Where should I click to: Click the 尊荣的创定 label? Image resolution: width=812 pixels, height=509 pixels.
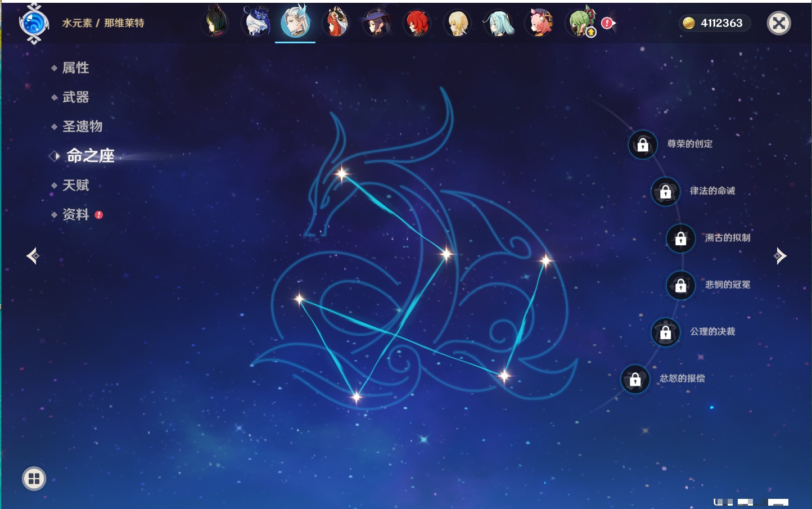click(689, 144)
